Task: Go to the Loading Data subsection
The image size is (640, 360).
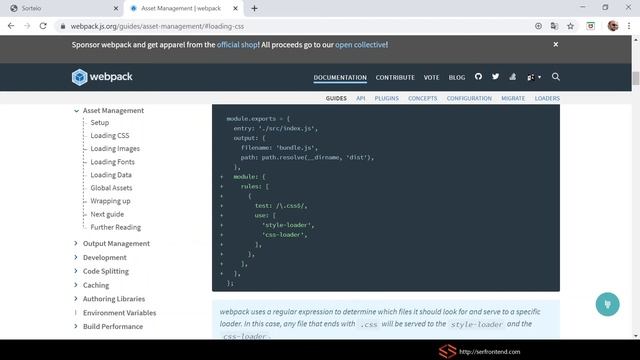Action: click(x=111, y=175)
